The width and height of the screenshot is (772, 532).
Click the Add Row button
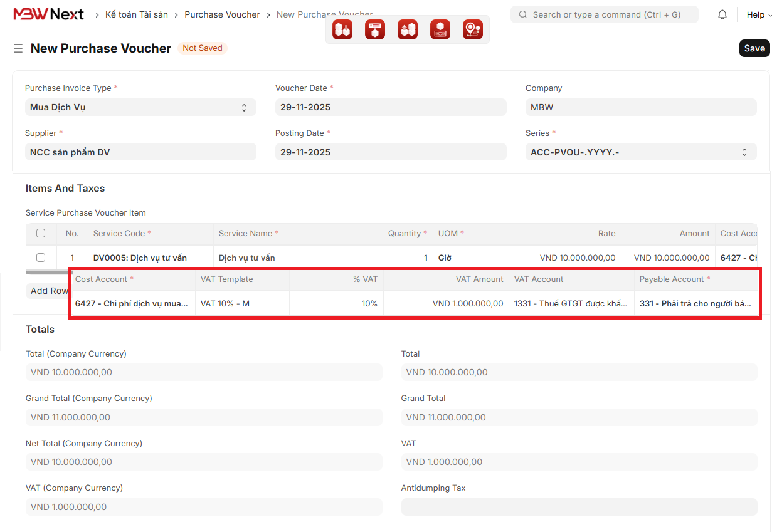[48, 291]
